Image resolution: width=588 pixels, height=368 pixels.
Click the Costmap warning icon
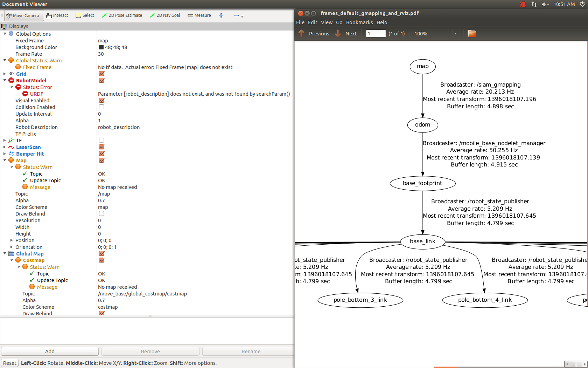pos(18,260)
